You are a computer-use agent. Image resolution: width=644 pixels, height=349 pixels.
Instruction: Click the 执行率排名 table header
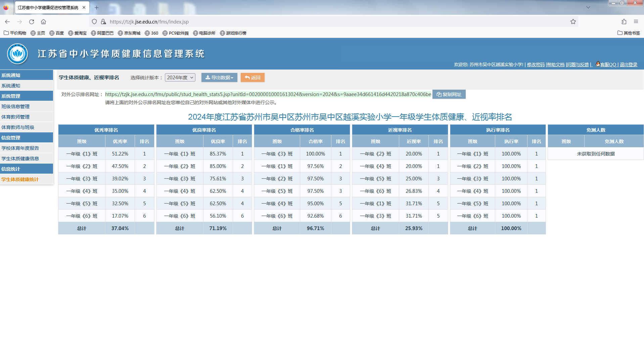point(498,130)
